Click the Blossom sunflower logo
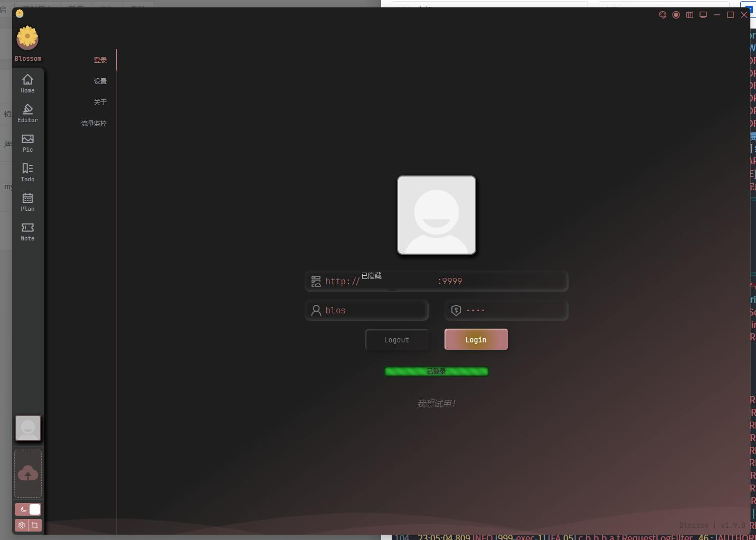Image resolution: width=756 pixels, height=540 pixels. tap(27, 39)
